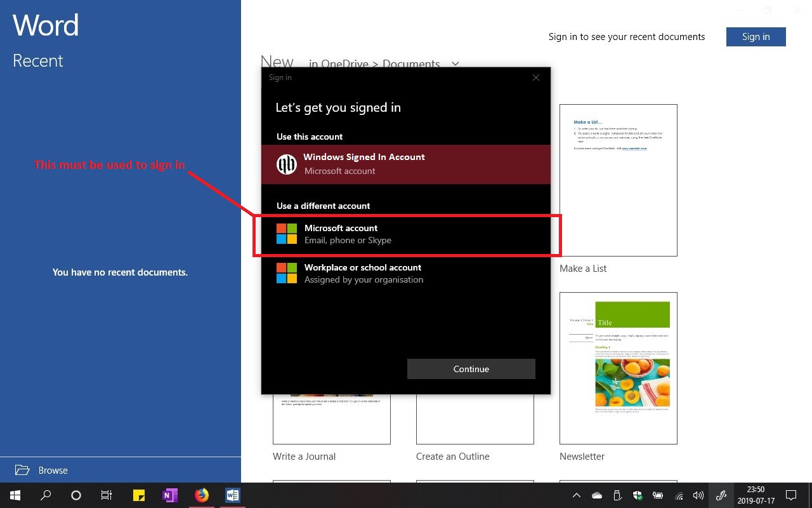Screen dimensions: 812x508
Task: Click the Continue button in sign-in dialog
Action: pos(471,369)
